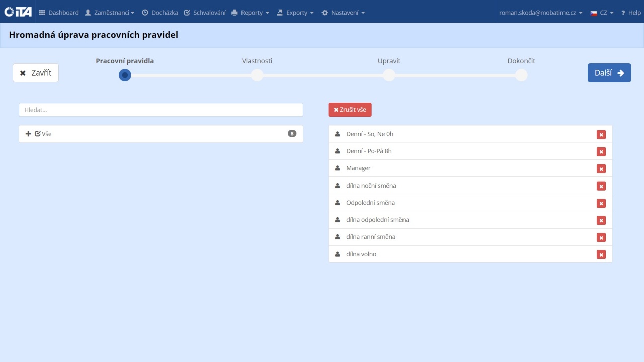The width and height of the screenshot is (644, 362).
Task: Open the Reporty dropdown menu
Action: 251,13
